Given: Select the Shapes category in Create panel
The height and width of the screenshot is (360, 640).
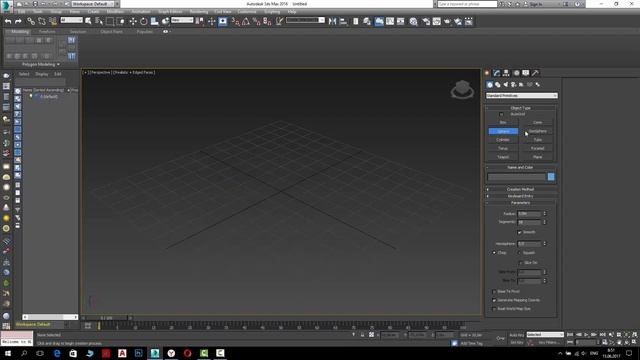Looking at the screenshot, I should point(498,84).
